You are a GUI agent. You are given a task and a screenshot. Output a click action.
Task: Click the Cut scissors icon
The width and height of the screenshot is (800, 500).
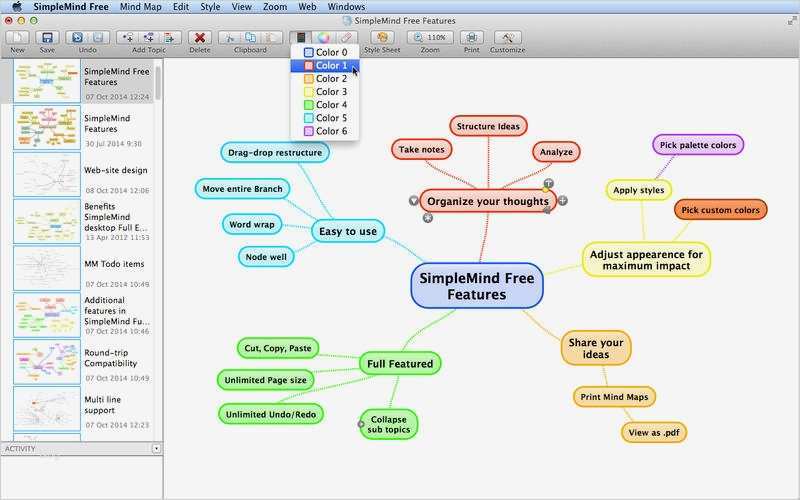click(x=230, y=38)
